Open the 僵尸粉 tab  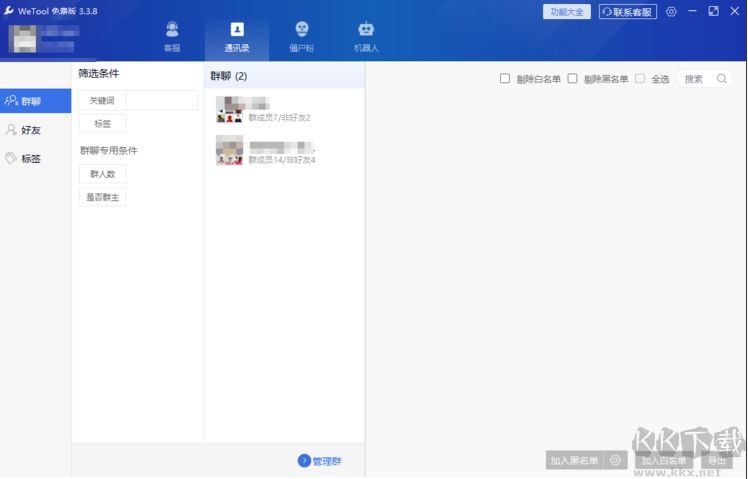tap(301, 37)
